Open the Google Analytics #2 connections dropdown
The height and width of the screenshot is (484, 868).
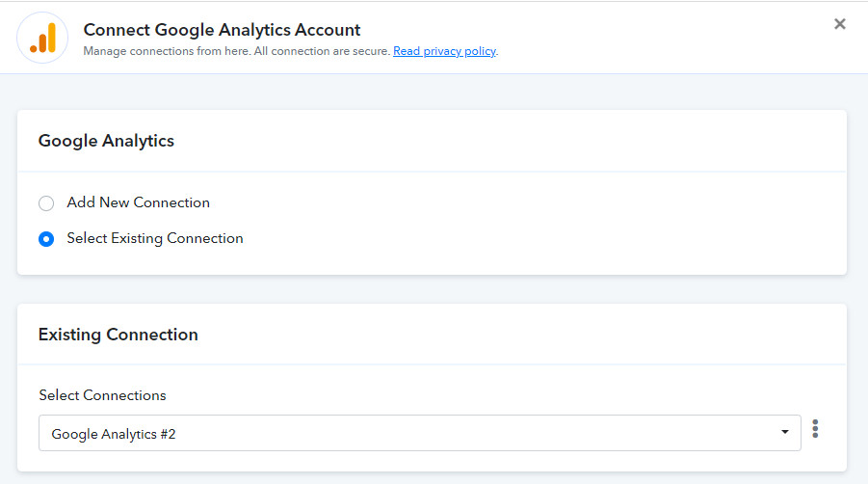point(420,433)
